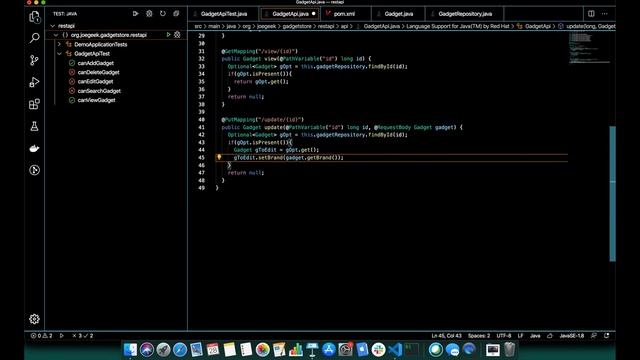Click the gadgetstore breadcrumb segment

297,26
